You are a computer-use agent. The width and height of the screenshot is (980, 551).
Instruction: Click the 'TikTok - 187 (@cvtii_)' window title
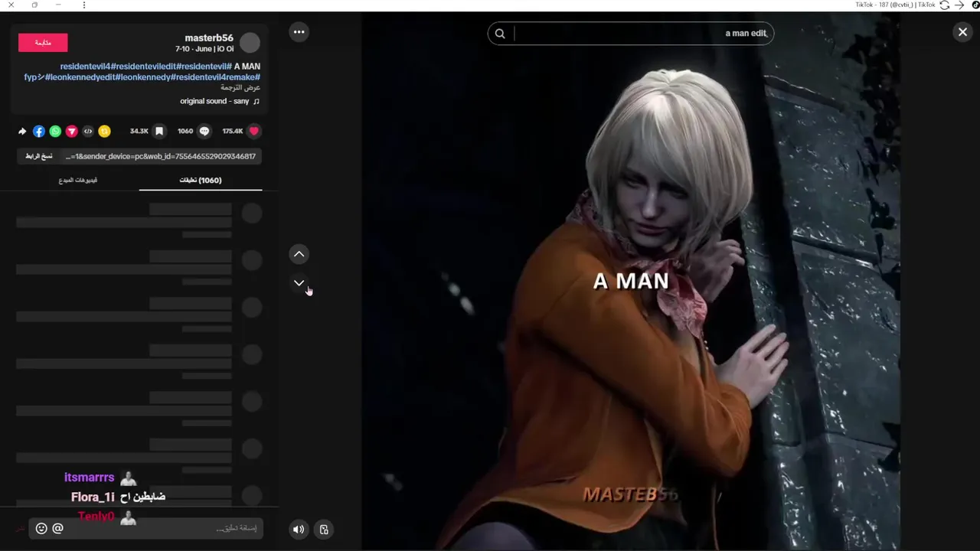point(895,5)
